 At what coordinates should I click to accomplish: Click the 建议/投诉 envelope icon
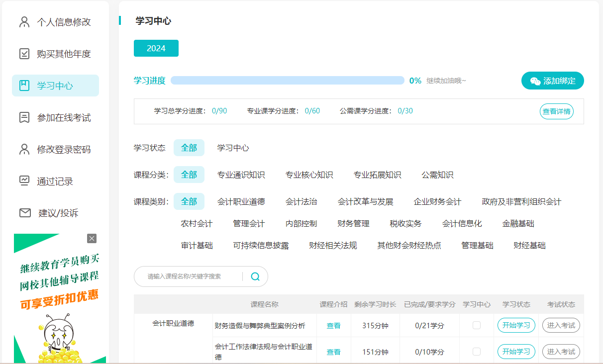(24, 212)
